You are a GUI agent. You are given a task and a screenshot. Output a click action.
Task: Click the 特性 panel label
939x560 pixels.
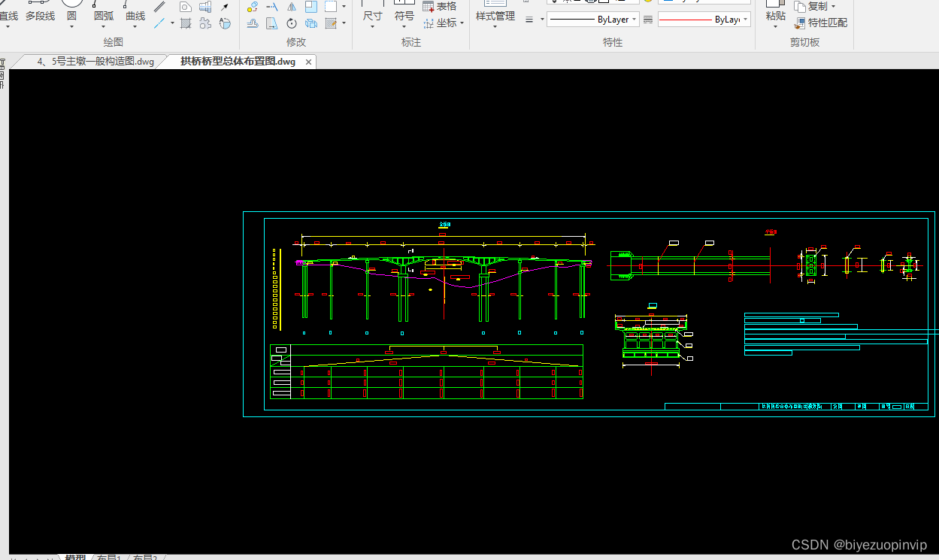coord(613,43)
